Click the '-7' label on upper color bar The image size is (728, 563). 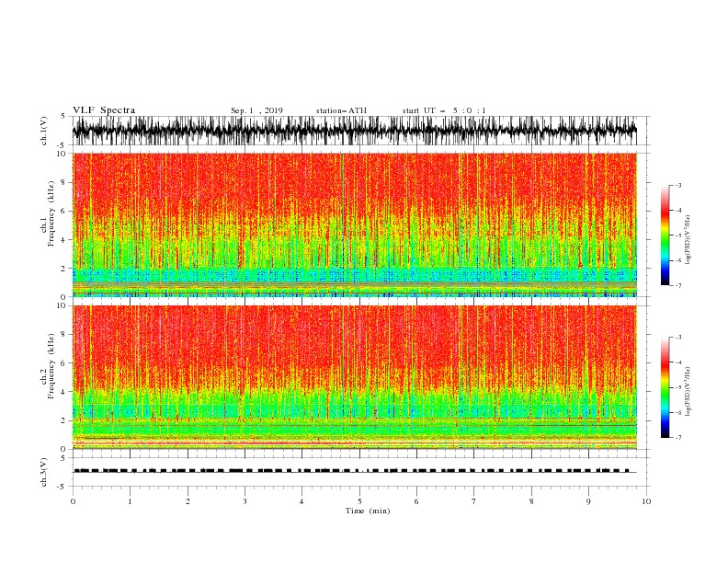coord(677,285)
